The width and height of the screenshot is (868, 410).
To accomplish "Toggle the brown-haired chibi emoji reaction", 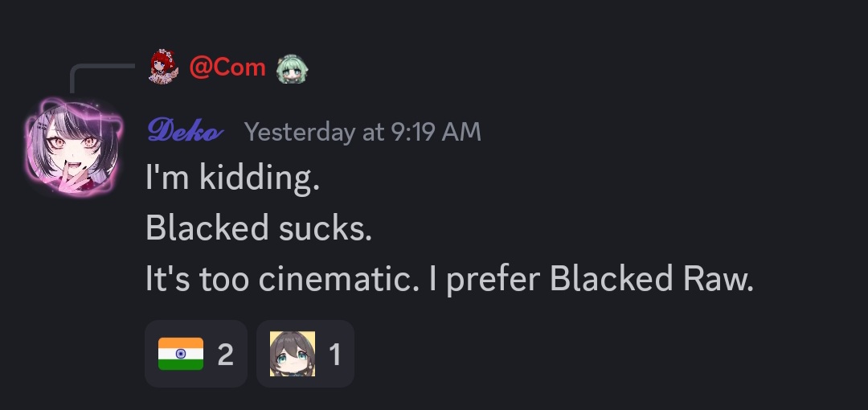I will pyautogui.click(x=305, y=354).
